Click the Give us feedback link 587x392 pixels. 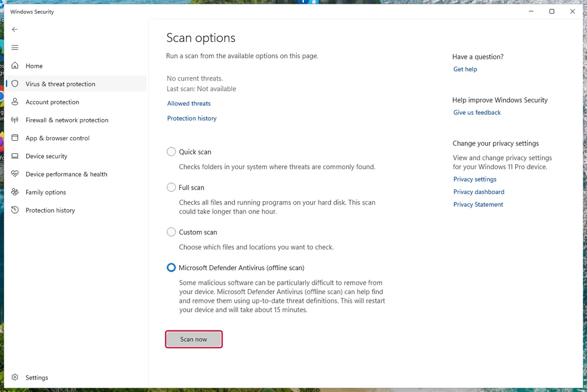tap(477, 113)
